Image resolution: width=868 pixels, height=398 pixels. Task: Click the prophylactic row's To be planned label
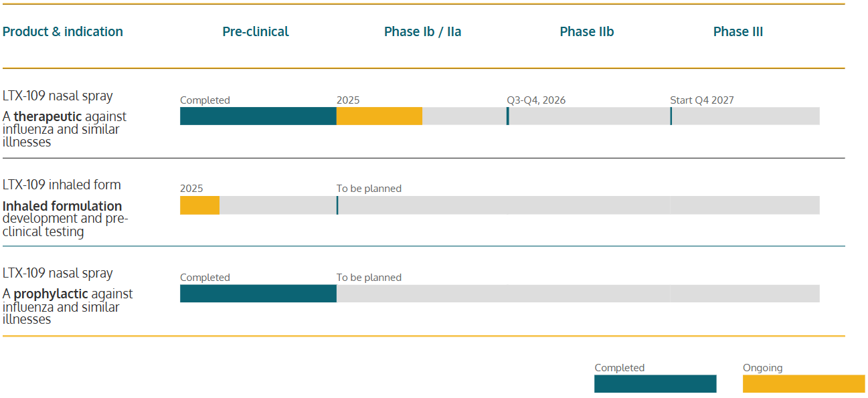click(369, 278)
